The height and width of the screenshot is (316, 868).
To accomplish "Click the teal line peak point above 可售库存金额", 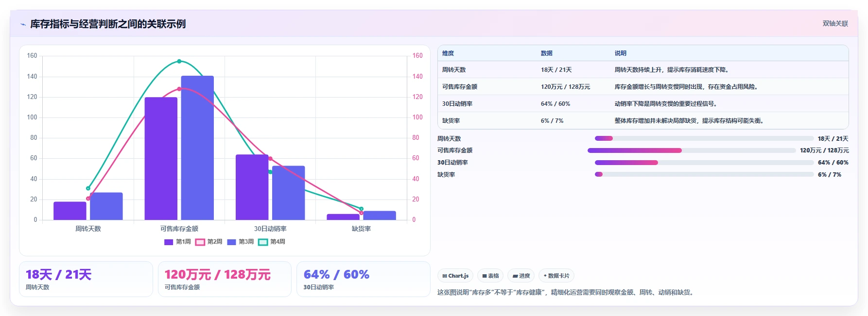I will (x=179, y=61).
